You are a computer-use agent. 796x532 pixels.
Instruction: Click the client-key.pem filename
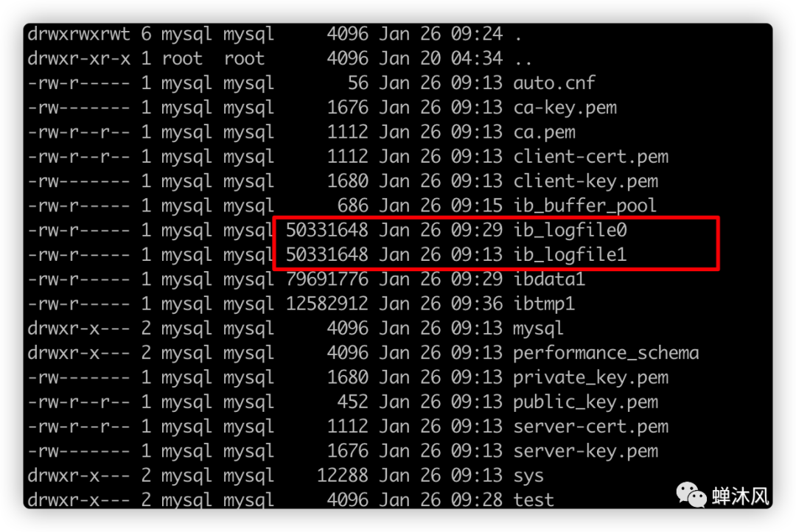pyautogui.click(x=585, y=181)
